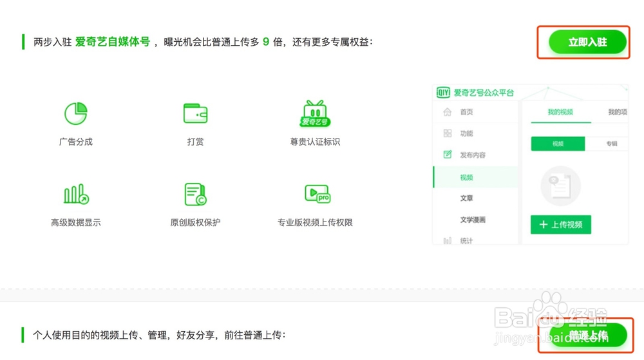644x360 pixels.
Task: Select 文章 in the preview sidebar
Action: [466, 198]
